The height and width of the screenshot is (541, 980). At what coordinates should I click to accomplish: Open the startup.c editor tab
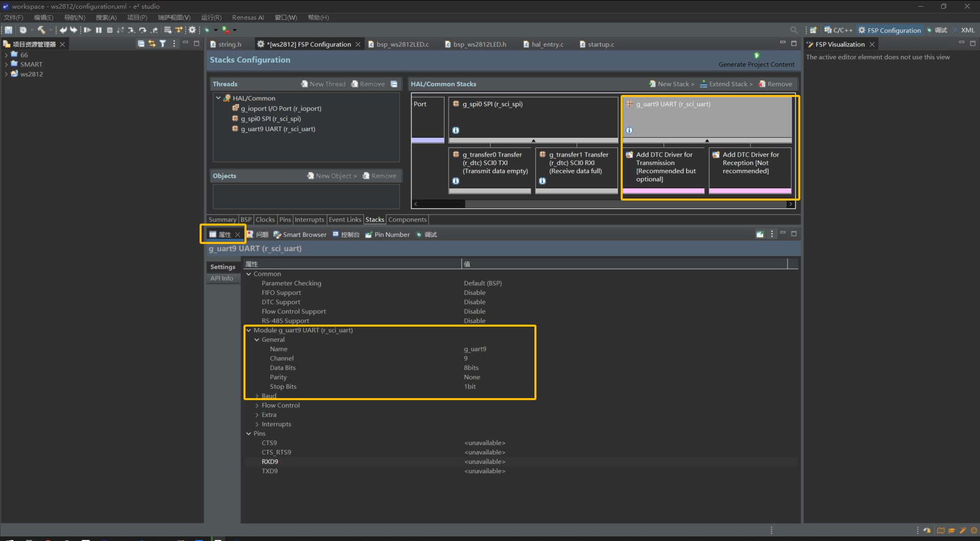click(x=597, y=44)
